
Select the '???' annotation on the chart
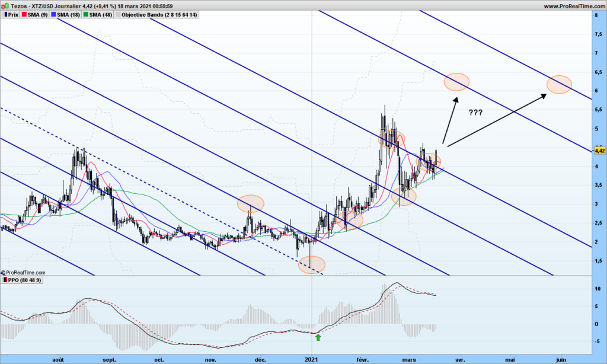pyautogui.click(x=475, y=113)
